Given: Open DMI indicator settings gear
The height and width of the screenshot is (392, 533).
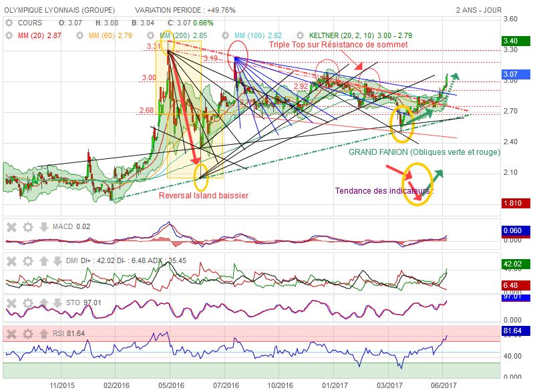Looking at the screenshot, I should [x=28, y=261].
